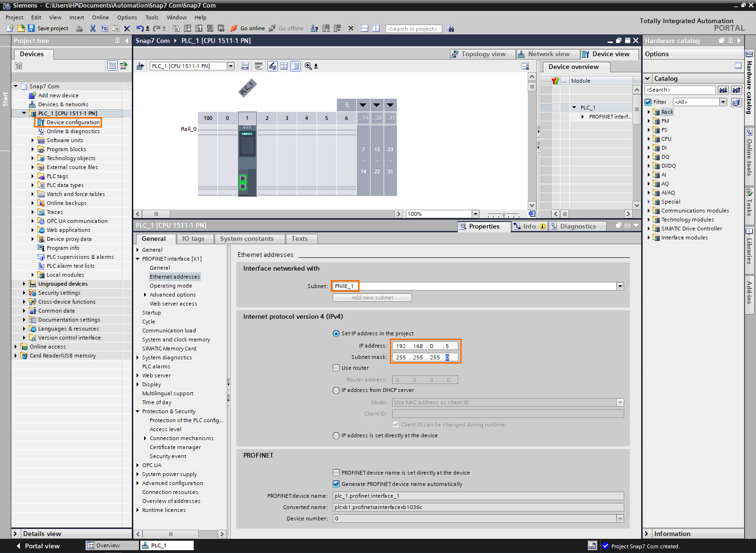This screenshot has height=553, width=756.
Task: Expand the CPU category in Hardware catalog
Action: tap(648, 138)
